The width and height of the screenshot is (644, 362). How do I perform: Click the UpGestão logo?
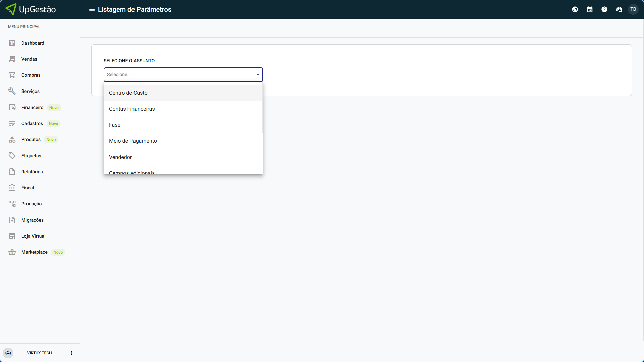click(x=31, y=9)
